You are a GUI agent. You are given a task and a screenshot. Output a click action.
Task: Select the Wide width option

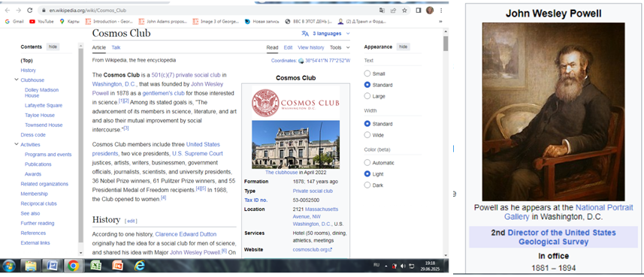click(367, 135)
